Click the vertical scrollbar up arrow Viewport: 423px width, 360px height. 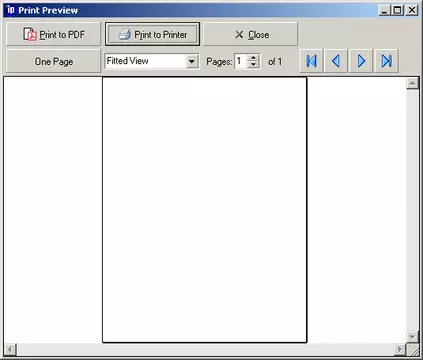[x=412, y=83]
